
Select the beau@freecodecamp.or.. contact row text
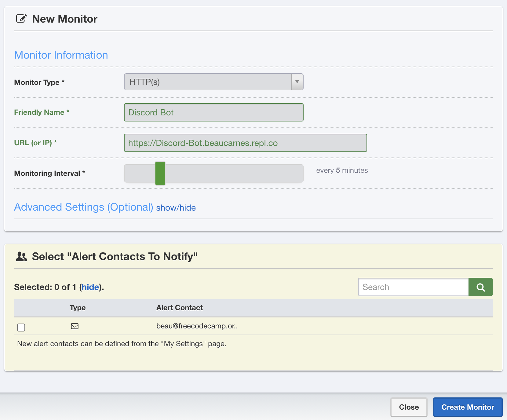197,326
